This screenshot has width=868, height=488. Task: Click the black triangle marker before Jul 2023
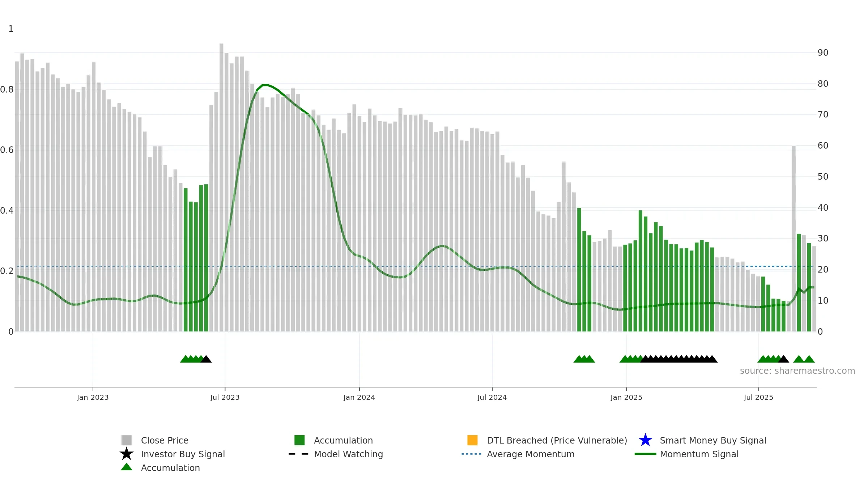tap(206, 359)
